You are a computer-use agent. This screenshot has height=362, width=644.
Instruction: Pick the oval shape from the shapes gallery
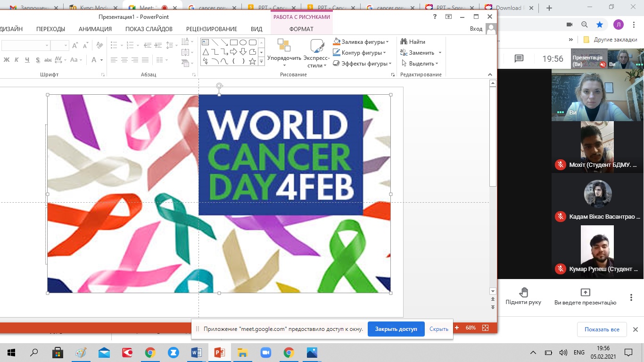click(x=243, y=42)
